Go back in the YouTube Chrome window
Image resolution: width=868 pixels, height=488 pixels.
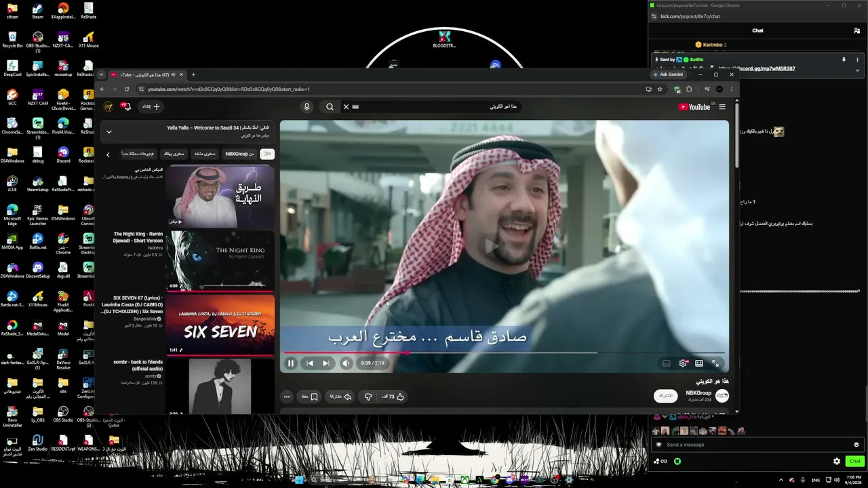pos(102,89)
